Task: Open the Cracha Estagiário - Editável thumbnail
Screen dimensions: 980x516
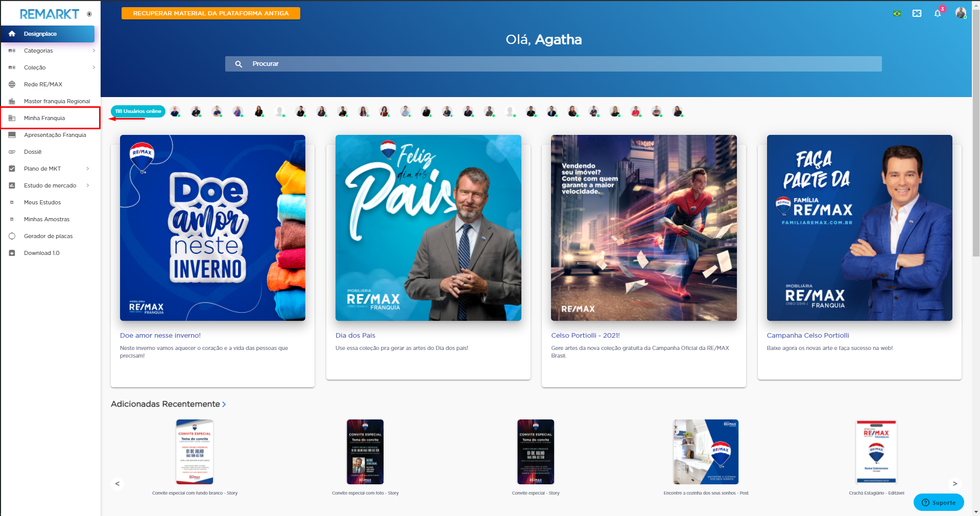Action: pyautogui.click(x=876, y=452)
